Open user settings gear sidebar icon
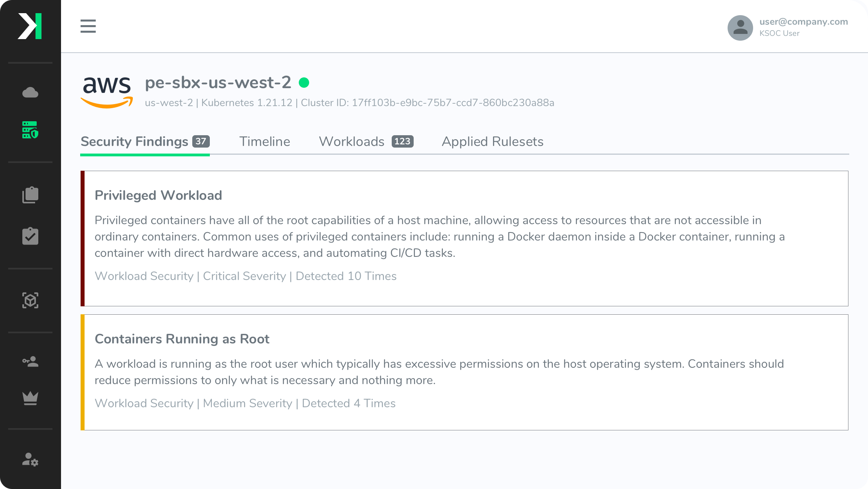Image resolution: width=868 pixels, height=489 pixels. pos(30,459)
